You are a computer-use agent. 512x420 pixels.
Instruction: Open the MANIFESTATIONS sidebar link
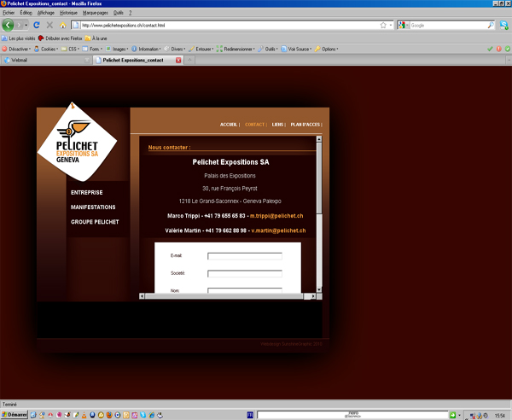93,207
